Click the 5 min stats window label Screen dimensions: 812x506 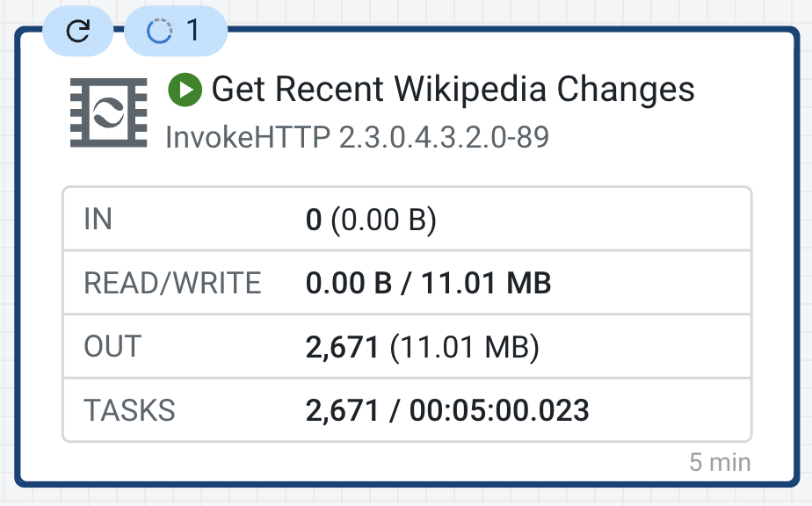coord(720,462)
